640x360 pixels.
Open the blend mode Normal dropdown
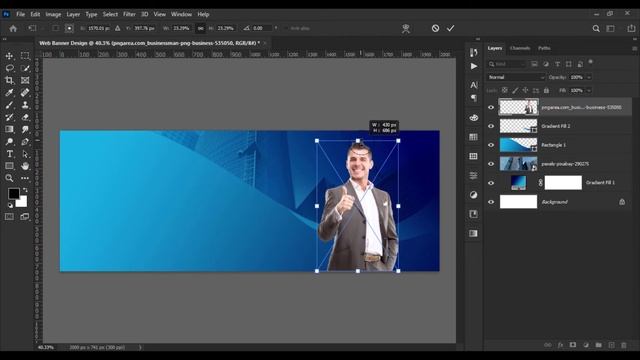(516, 77)
